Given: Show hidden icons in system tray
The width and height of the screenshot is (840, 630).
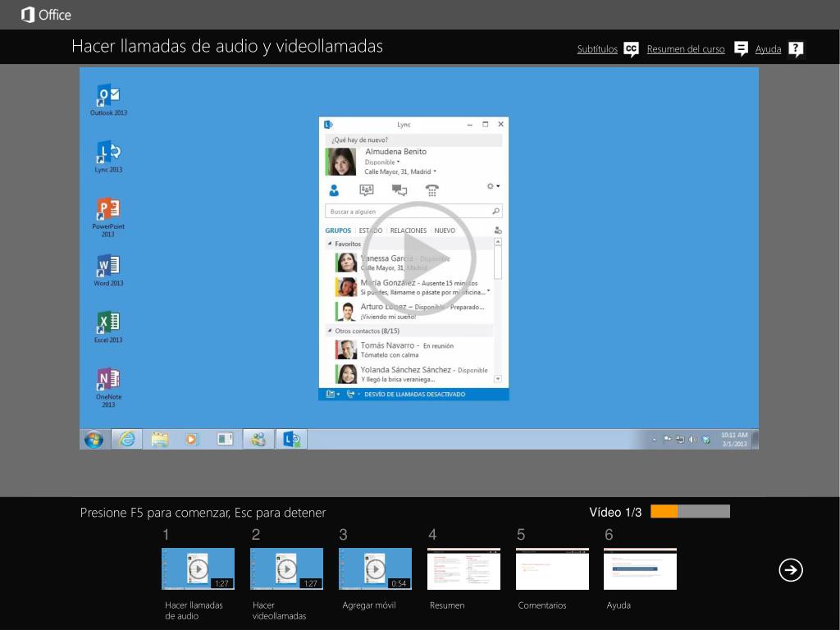Looking at the screenshot, I should coord(654,440).
